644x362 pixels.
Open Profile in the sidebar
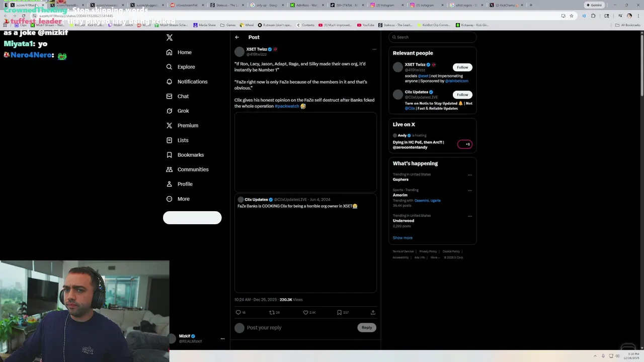pyautogui.click(x=180, y=184)
